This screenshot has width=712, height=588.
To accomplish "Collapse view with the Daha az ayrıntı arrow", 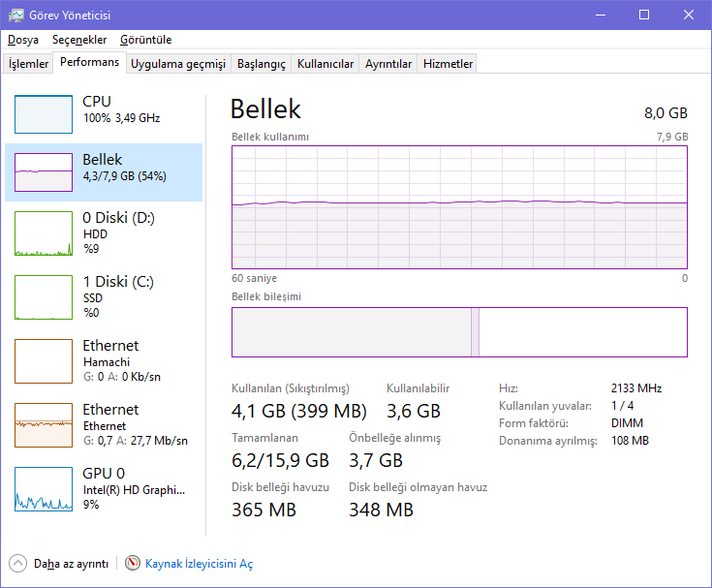I will (18, 563).
